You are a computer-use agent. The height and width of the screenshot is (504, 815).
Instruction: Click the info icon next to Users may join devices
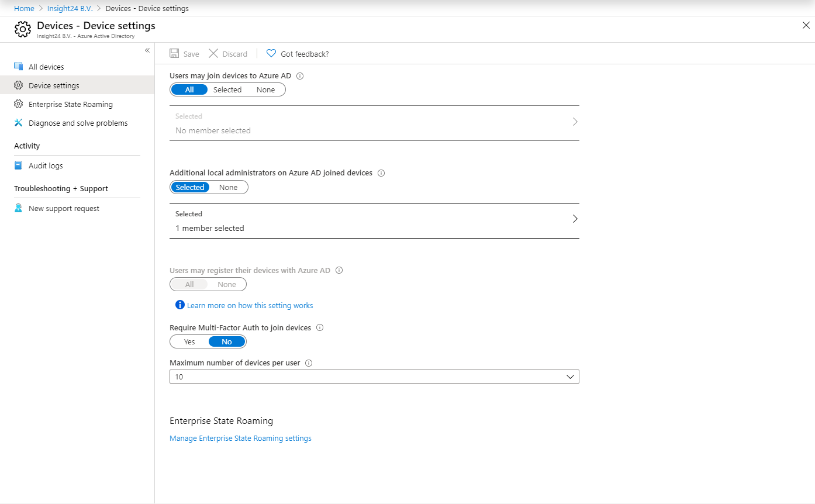click(300, 75)
